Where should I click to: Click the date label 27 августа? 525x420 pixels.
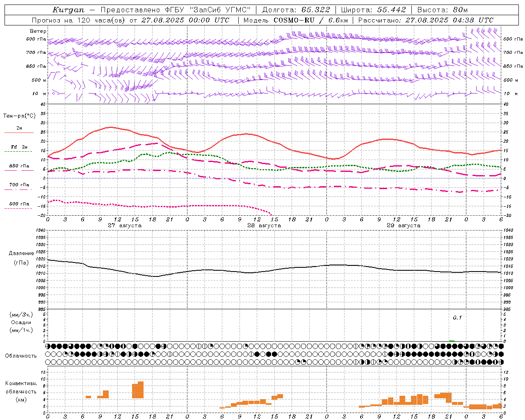(x=125, y=226)
